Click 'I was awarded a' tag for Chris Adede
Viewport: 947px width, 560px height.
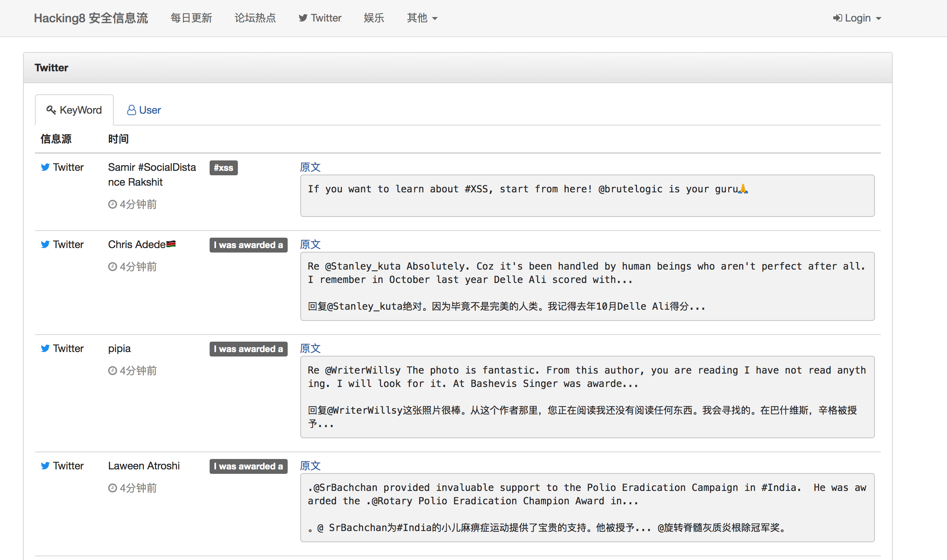(248, 245)
